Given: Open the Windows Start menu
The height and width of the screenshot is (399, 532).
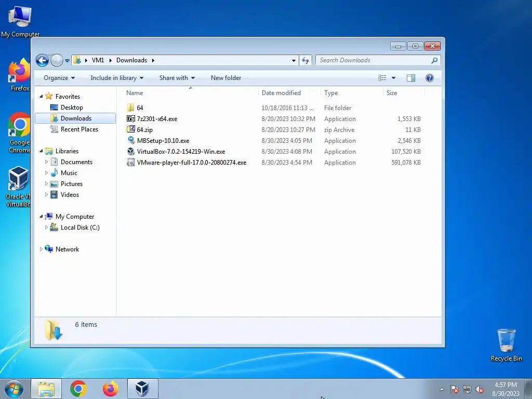Looking at the screenshot, I should tap(14, 389).
